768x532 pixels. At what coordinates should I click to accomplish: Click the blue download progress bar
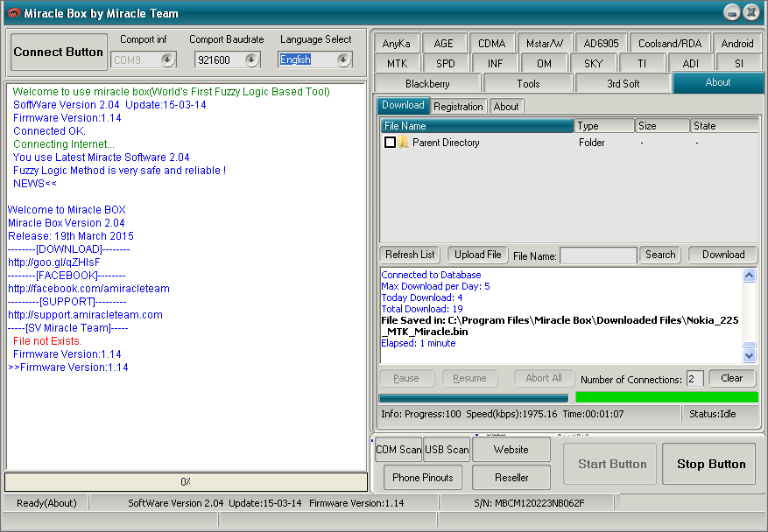coord(474,397)
